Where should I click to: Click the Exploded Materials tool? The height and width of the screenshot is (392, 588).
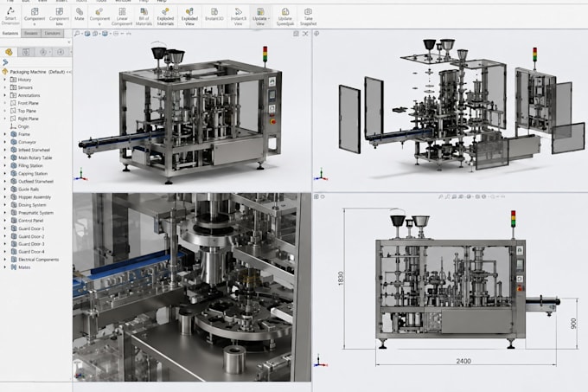pos(165,16)
